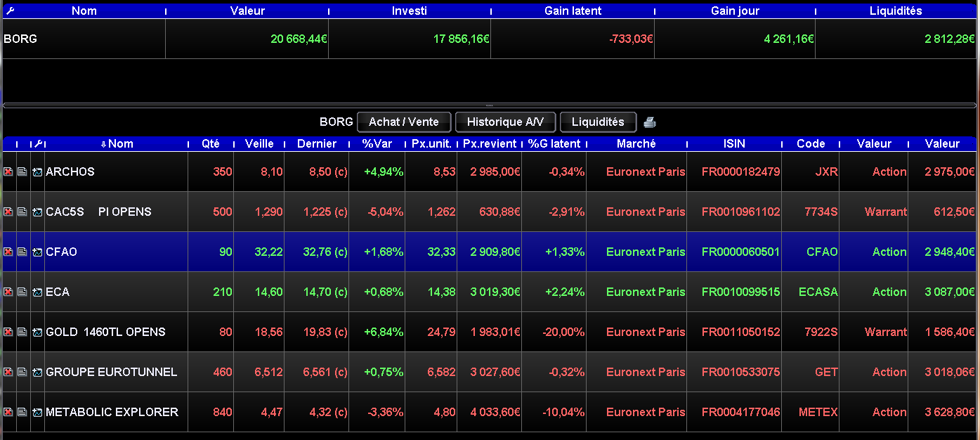Open the document icon for GROUPE EUROTUNNEL

click(x=22, y=373)
